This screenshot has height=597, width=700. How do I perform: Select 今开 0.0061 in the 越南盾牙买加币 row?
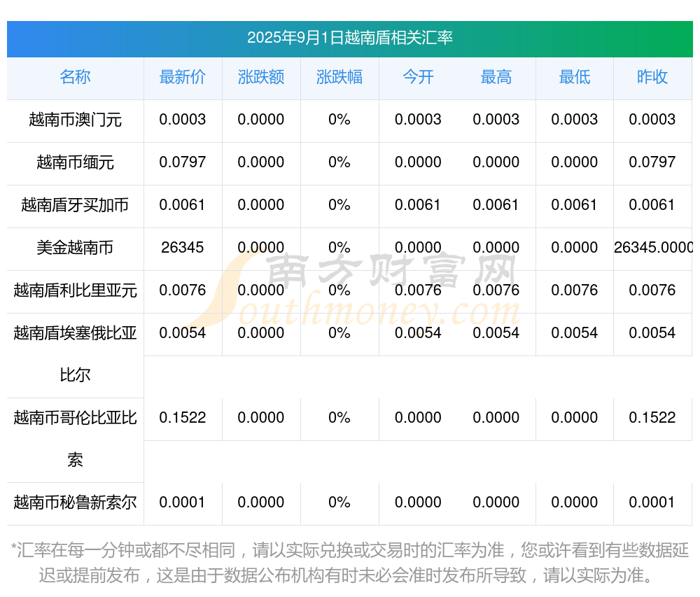[417, 205]
